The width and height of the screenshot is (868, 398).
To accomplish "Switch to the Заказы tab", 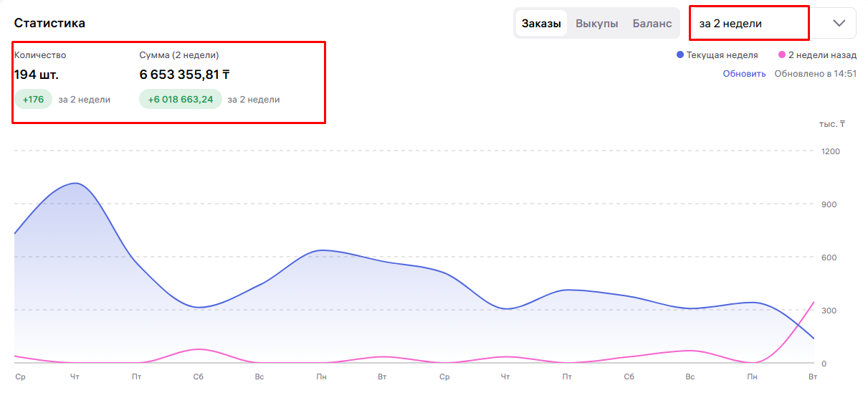I will (541, 23).
